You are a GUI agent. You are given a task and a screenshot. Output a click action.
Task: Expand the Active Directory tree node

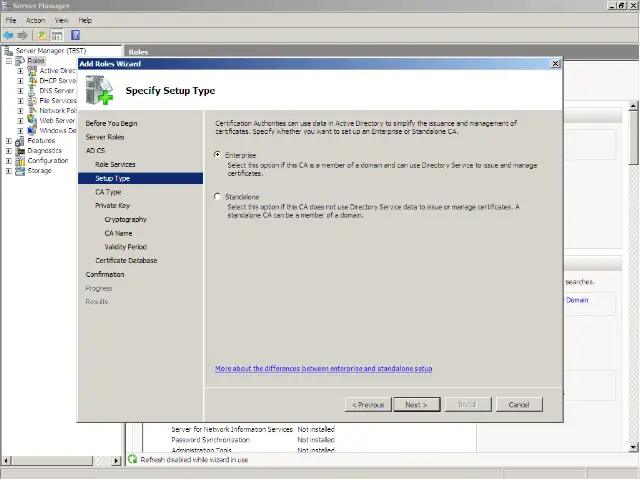(20, 71)
